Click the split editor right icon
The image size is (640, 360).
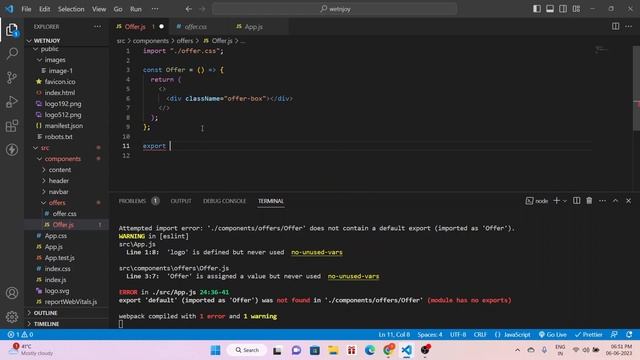615,27
